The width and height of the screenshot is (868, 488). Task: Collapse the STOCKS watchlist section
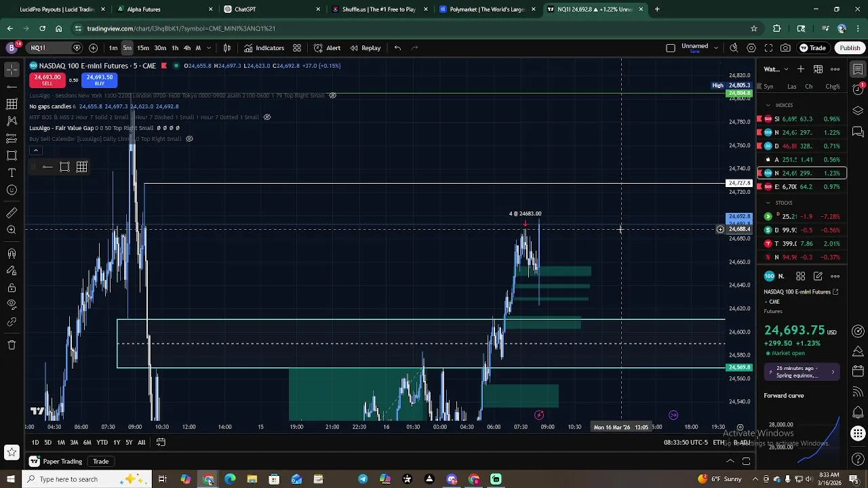(x=768, y=203)
